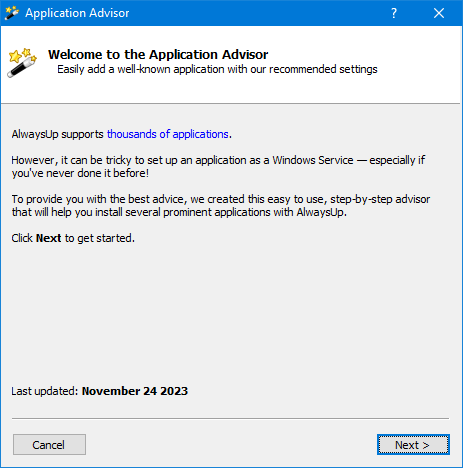Click the Cancel button
The width and height of the screenshot is (463, 468).
[x=49, y=445]
